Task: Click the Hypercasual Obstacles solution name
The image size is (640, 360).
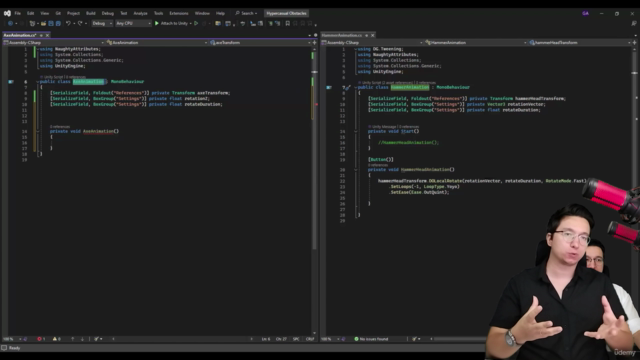Action: pyautogui.click(x=286, y=13)
